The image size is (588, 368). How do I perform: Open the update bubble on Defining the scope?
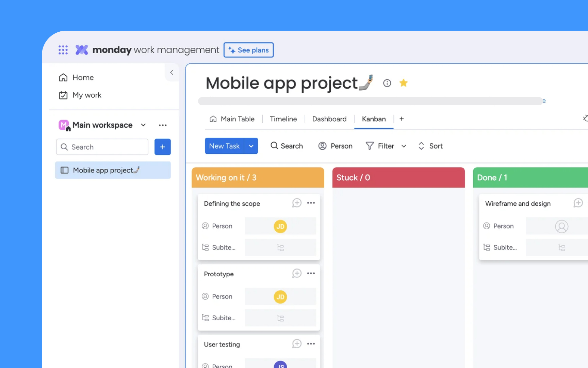[296, 203]
